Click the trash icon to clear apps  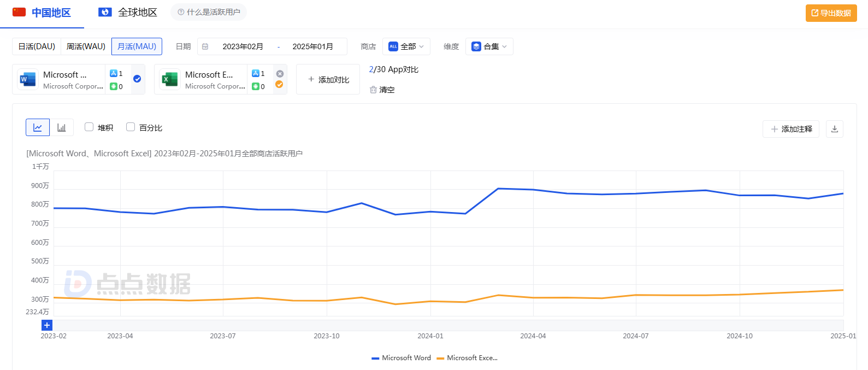coord(373,90)
